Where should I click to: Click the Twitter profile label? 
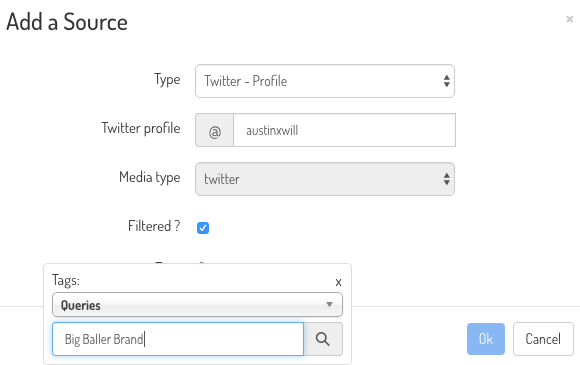point(141,128)
